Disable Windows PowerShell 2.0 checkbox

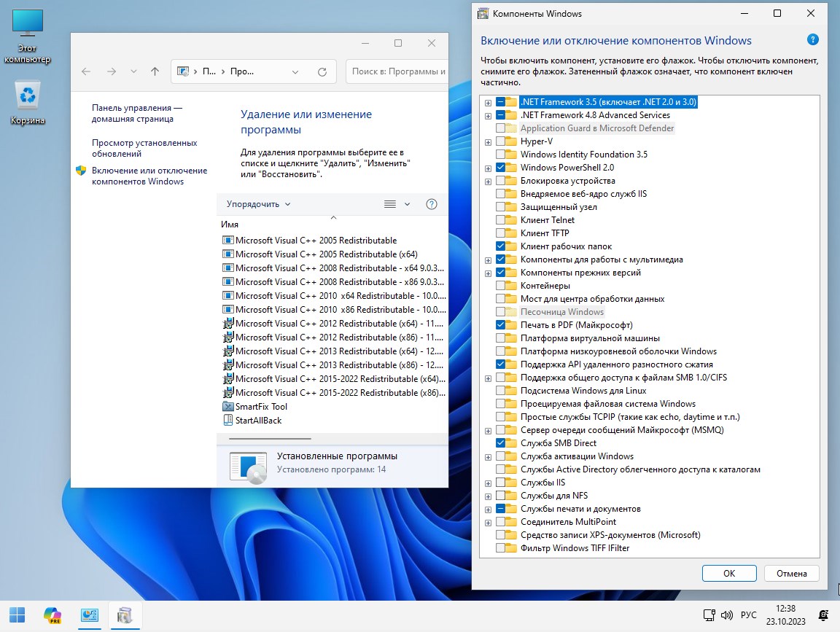point(500,168)
